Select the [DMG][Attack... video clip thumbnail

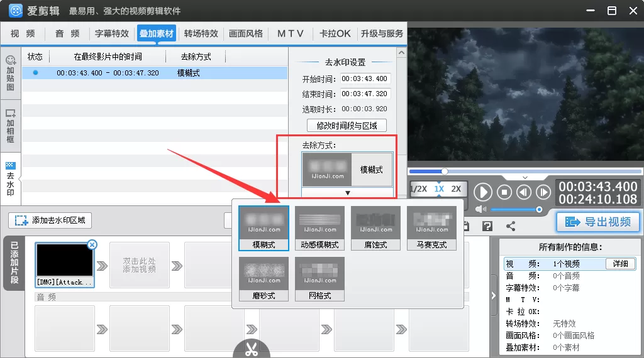pyautogui.click(x=65, y=264)
